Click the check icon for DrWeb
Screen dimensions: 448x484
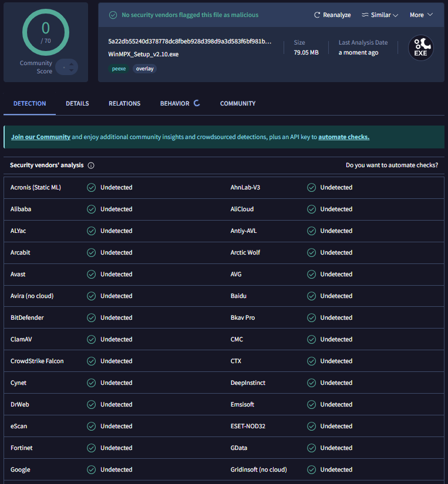click(x=91, y=404)
